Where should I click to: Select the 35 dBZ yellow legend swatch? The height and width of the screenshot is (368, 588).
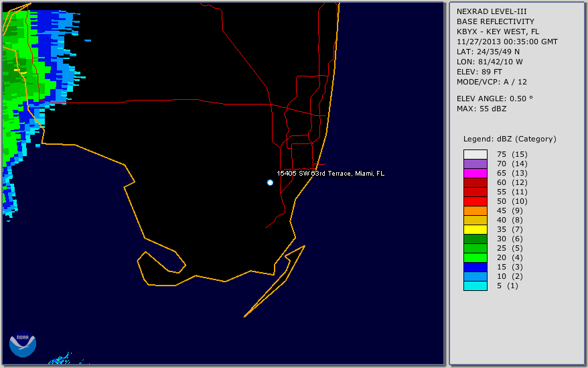475,229
